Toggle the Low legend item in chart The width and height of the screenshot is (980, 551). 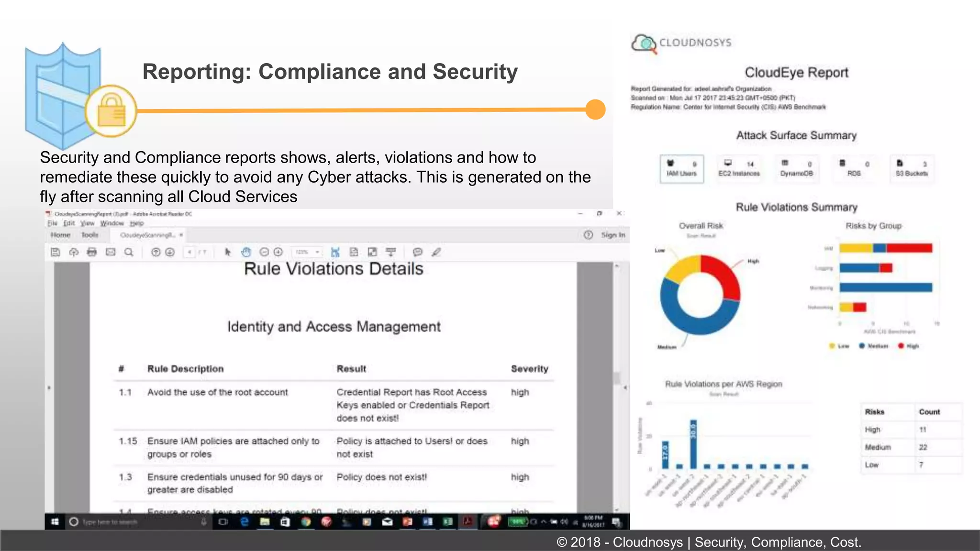(x=839, y=346)
